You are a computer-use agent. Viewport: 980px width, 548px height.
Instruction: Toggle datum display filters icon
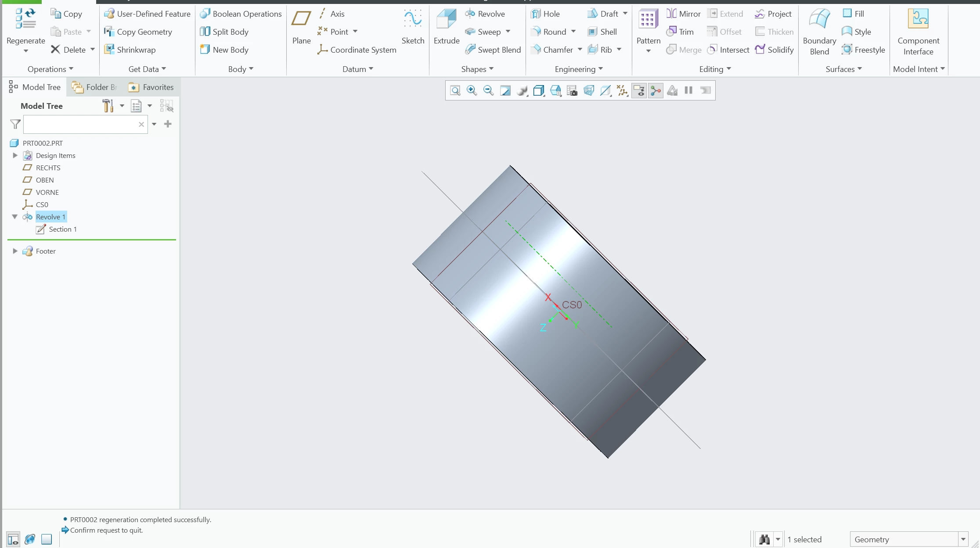tap(622, 90)
